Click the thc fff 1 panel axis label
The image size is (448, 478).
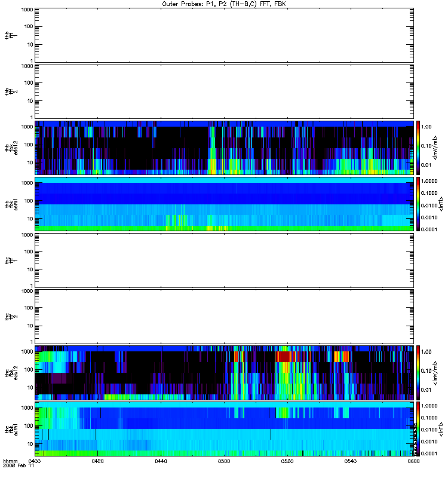coord(11,261)
